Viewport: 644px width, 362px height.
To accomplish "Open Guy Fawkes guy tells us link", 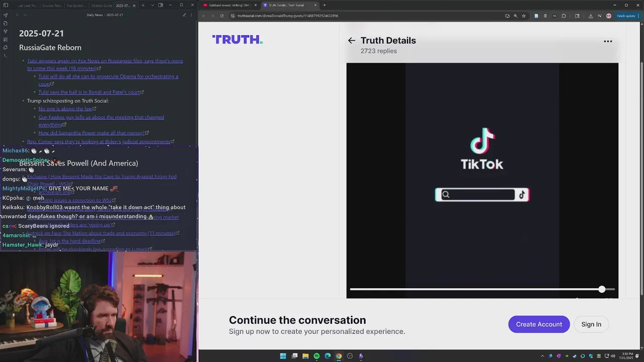I will tap(101, 121).
